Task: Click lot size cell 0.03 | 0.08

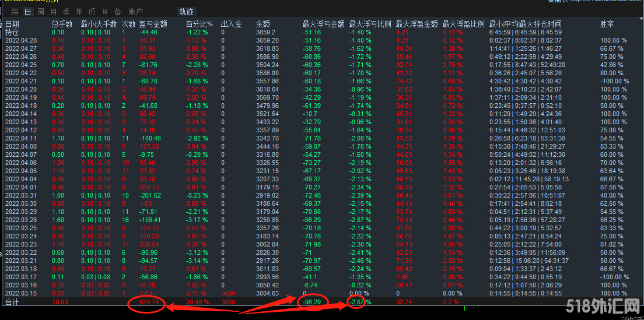Action: point(96,277)
